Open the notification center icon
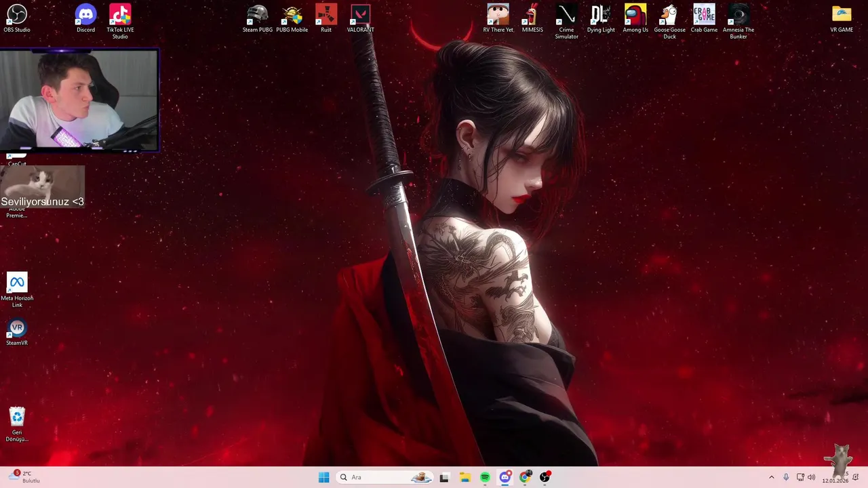The width and height of the screenshot is (868, 488). pyautogui.click(x=855, y=477)
